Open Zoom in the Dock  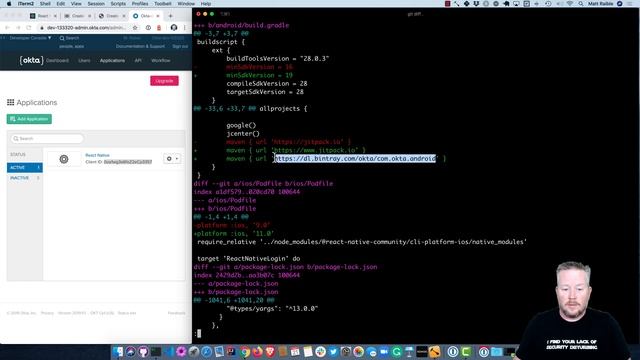[384, 351]
